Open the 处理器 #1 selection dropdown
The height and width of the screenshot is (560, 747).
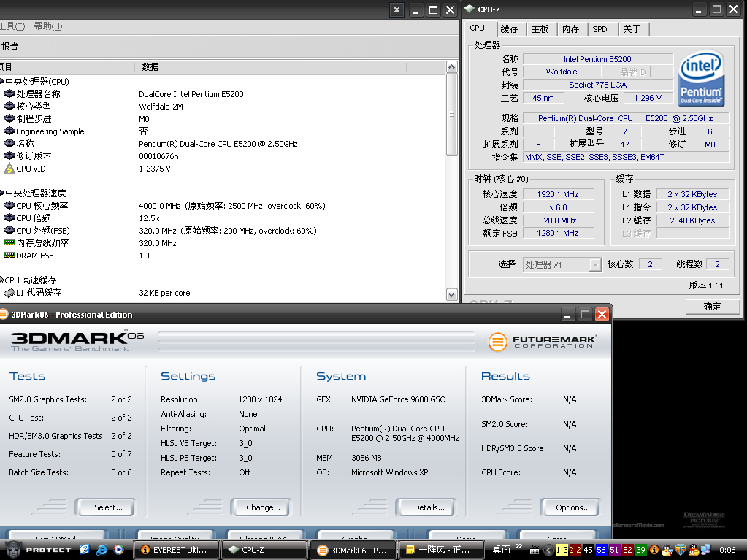(x=595, y=264)
